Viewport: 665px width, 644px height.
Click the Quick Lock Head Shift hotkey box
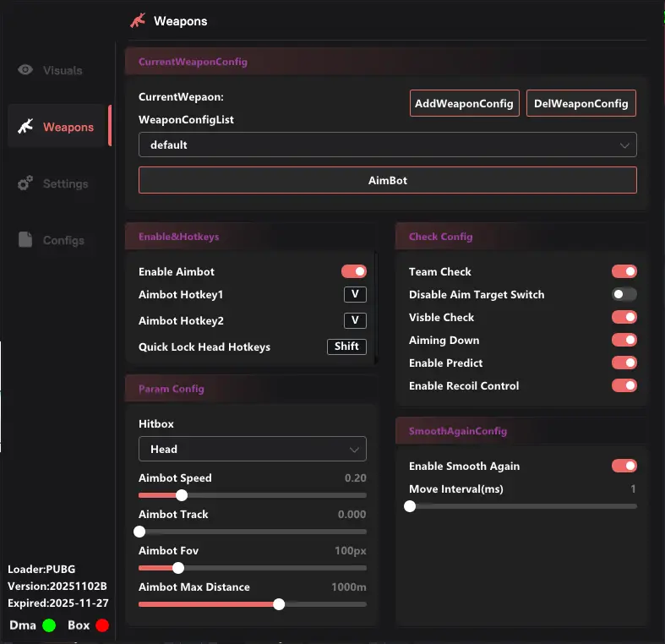346,347
